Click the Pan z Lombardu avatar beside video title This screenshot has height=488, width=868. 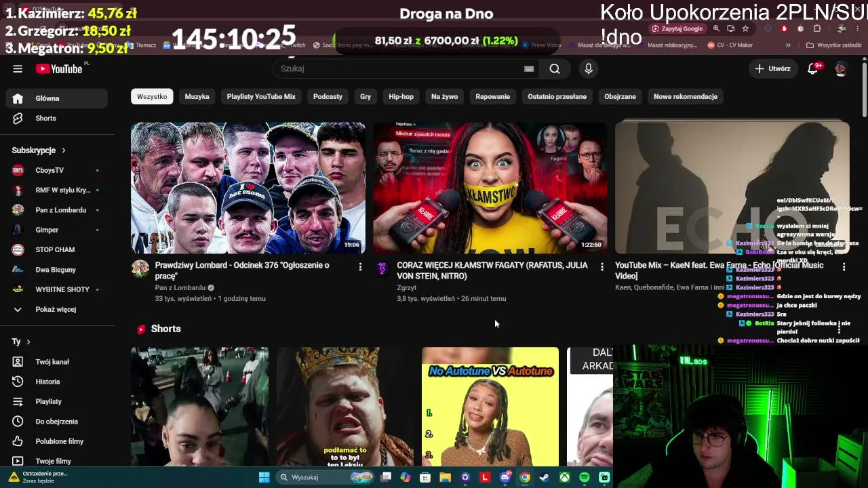point(140,268)
